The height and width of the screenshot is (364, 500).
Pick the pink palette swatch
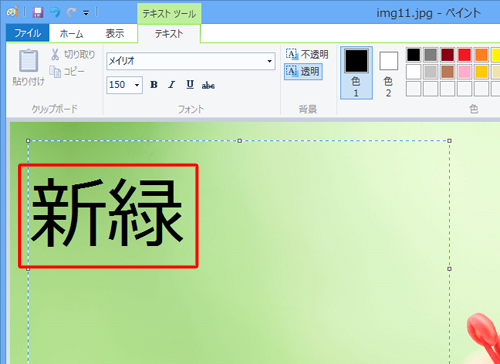[x=464, y=72]
